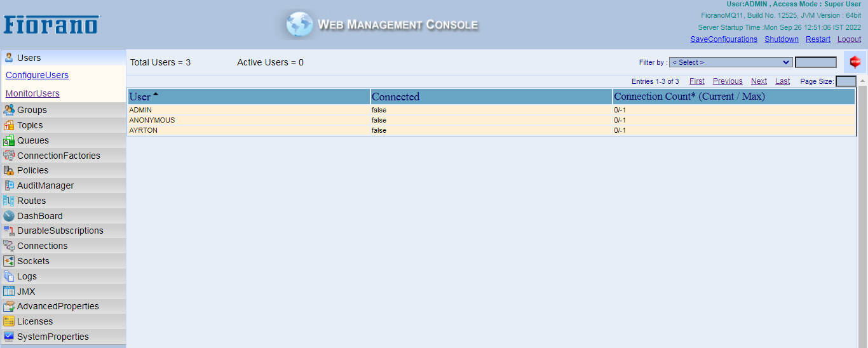Screen dimensions: 868x348
Task: Click the DurableSubscriptions icon
Action: pos(9,231)
